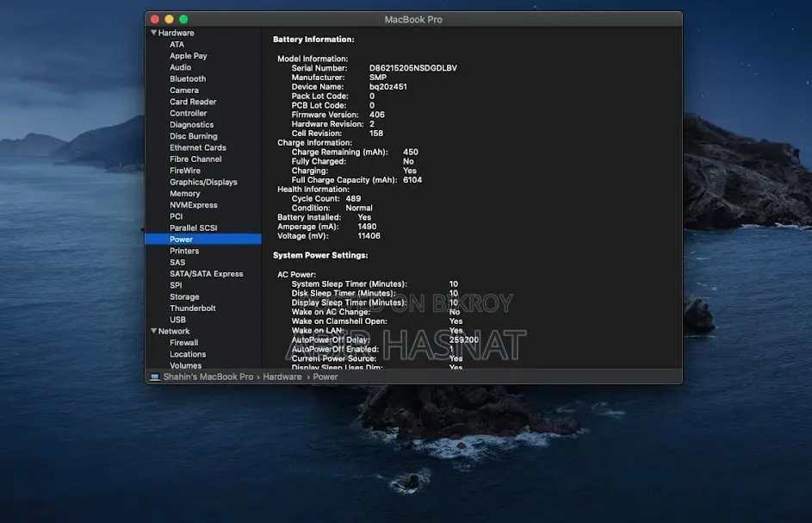Click Charge Remaining value 450
This screenshot has width=812, height=523.
click(410, 152)
